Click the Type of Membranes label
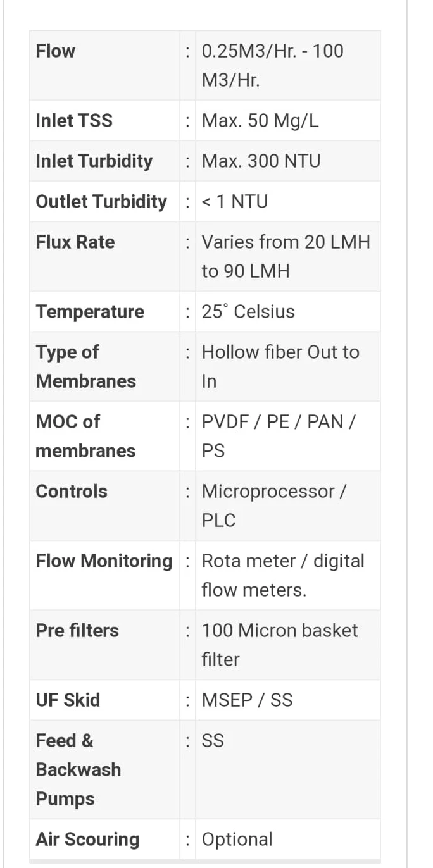 (85, 366)
